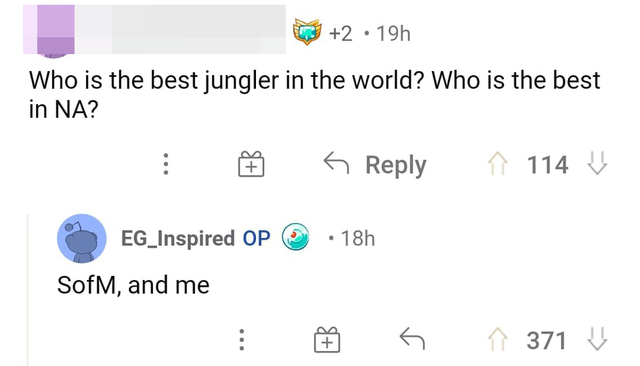Click Reply on the jungler question comment
This screenshot has width=640, height=366.
click(x=375, y=164)
